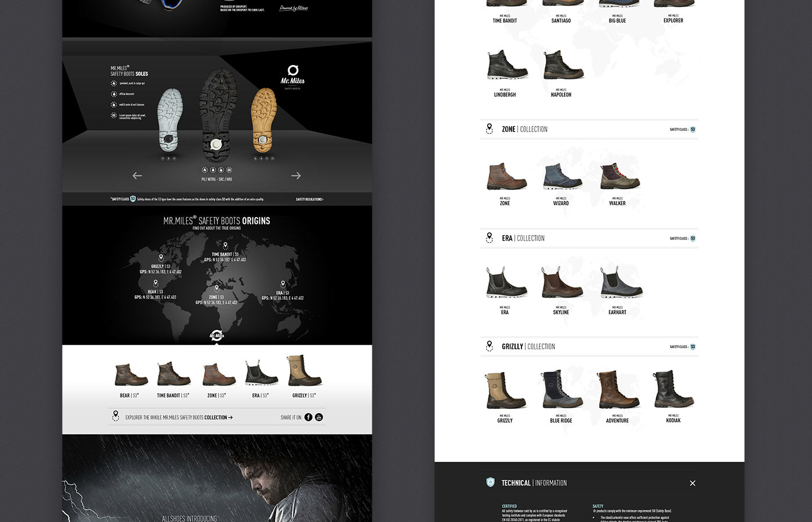Open Explorer the whole Mr.Miles collection link
The height and width of the screenshot is (522, 812).
[x=179, y=418]
